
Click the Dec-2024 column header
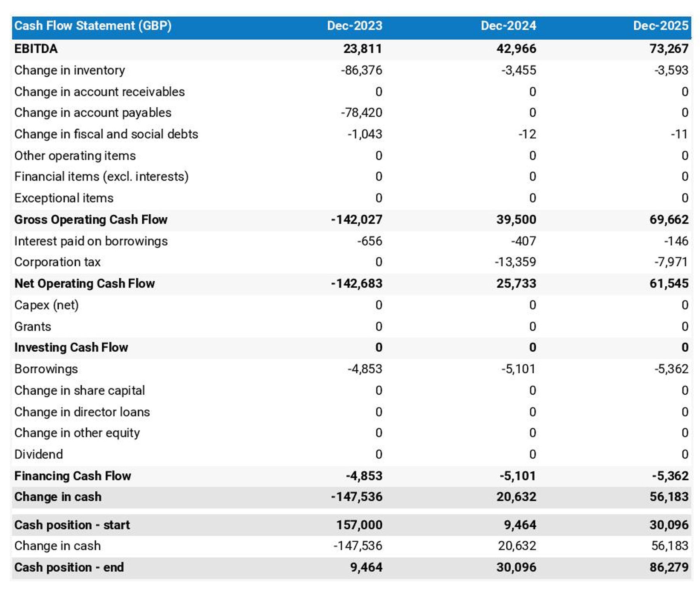click(508, 26)
